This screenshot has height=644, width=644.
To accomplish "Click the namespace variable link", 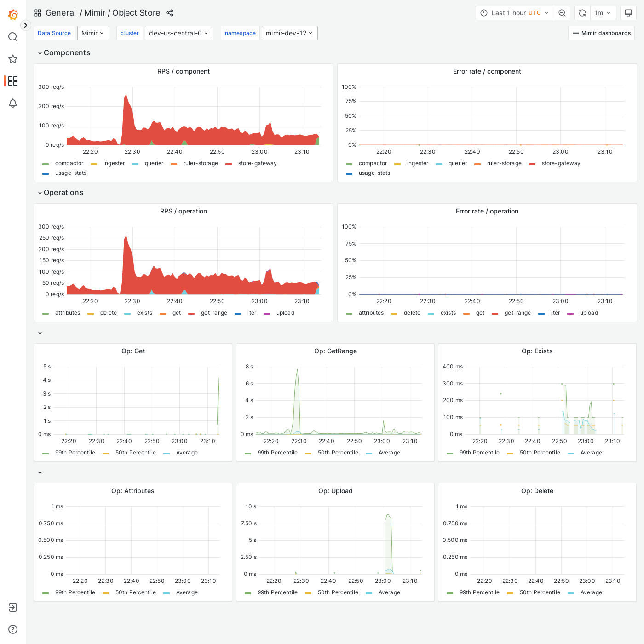I will [240, 33].
